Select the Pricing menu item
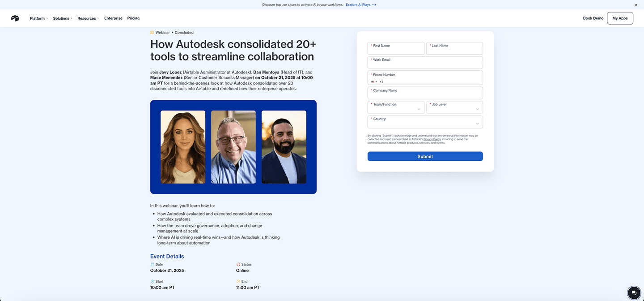The height and width of the screenshot is (301, 644). pyautogui.click(x=133, y=18)
